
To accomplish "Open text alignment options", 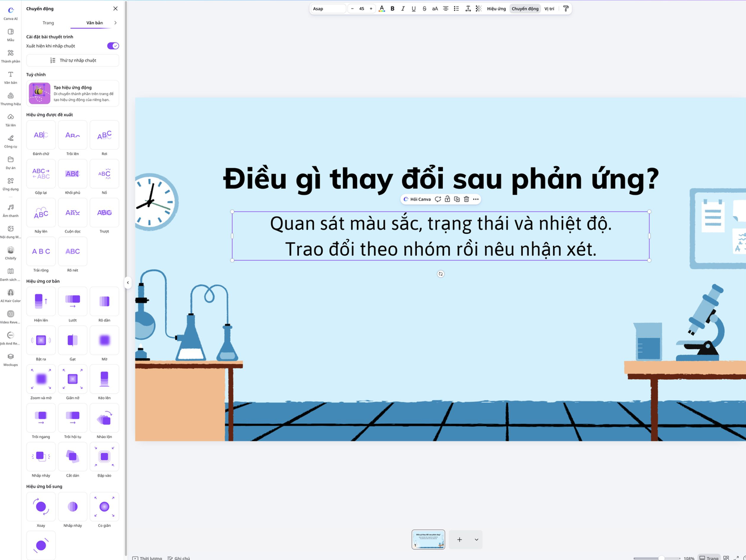I will [x=446, y=9].
